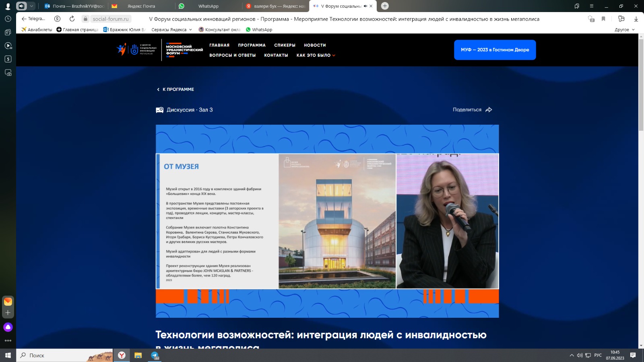The image size is (644, 362).
Task: Click the МУФ – 2023 в Гостином Дворе button
Action: (x=495, y=50)
